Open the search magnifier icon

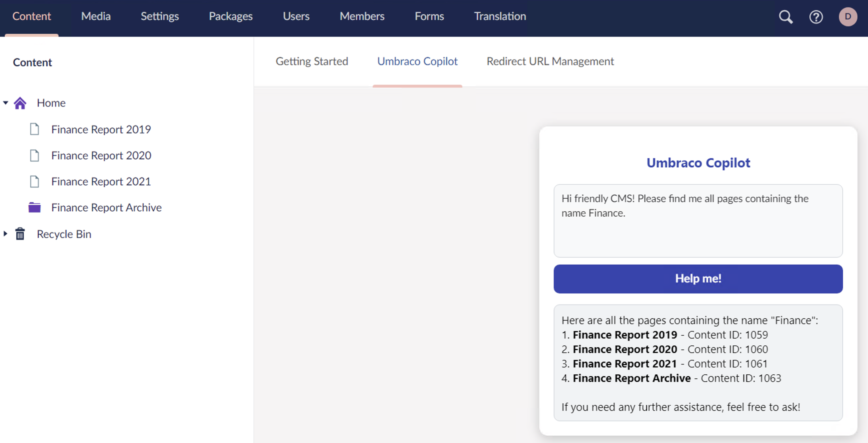point(786,17)
